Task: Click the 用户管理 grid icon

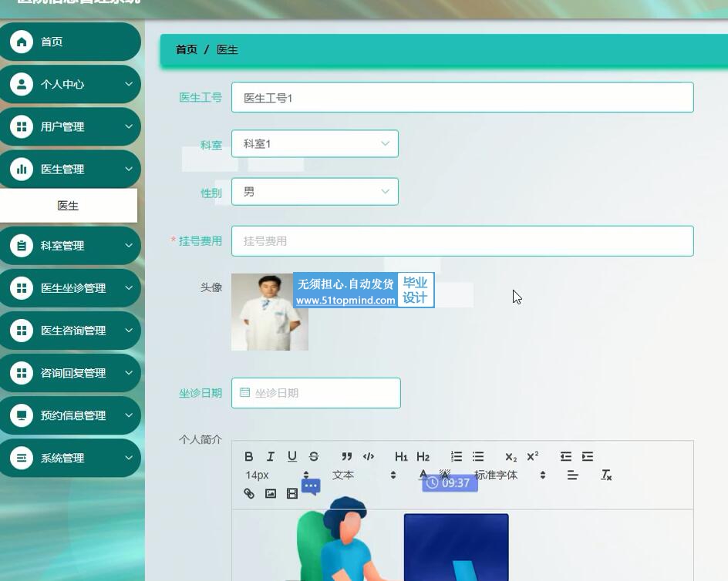Action: pos(22,126)
